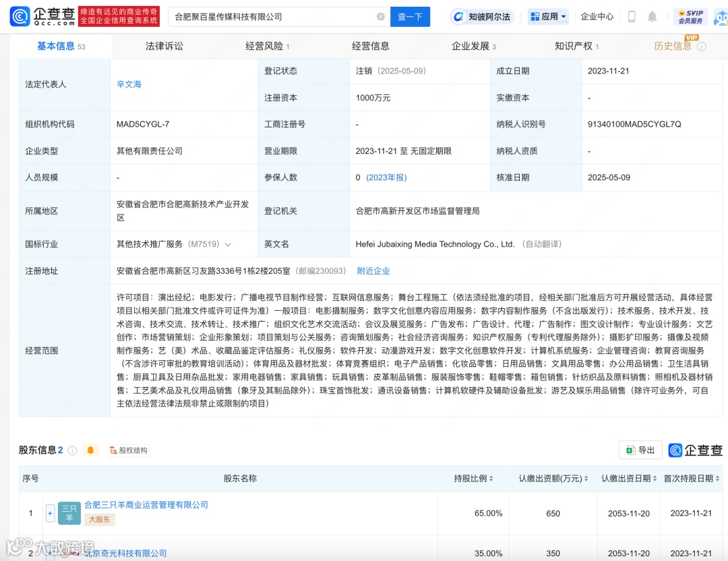
Task: Open the 应用 dropdown menu
Action: 548,17
